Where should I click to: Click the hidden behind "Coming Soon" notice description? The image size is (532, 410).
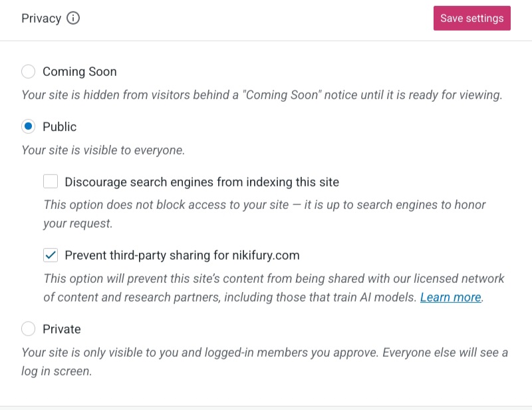261,95
